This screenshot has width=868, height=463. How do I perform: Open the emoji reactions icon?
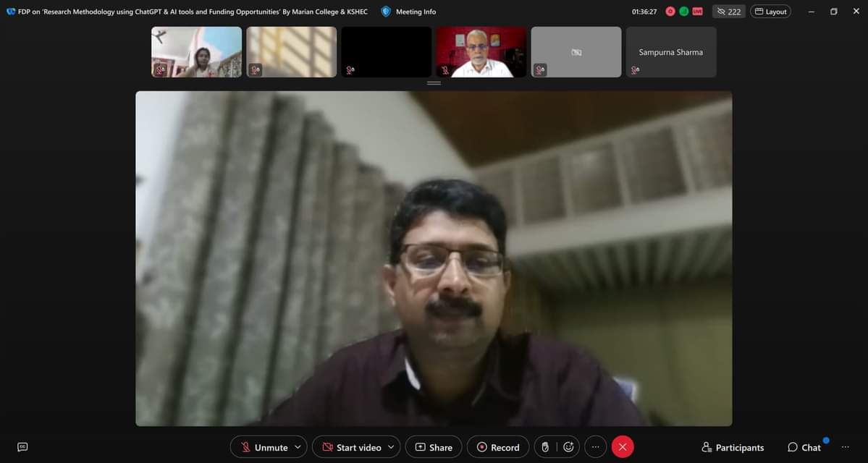[x=568, y=447]
